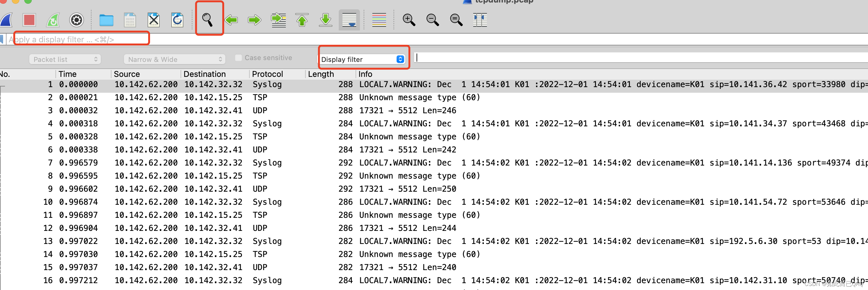Enable the Case sensitive checkbox
Viewport: 868px width, 290px height.
(x=238, y=58)
